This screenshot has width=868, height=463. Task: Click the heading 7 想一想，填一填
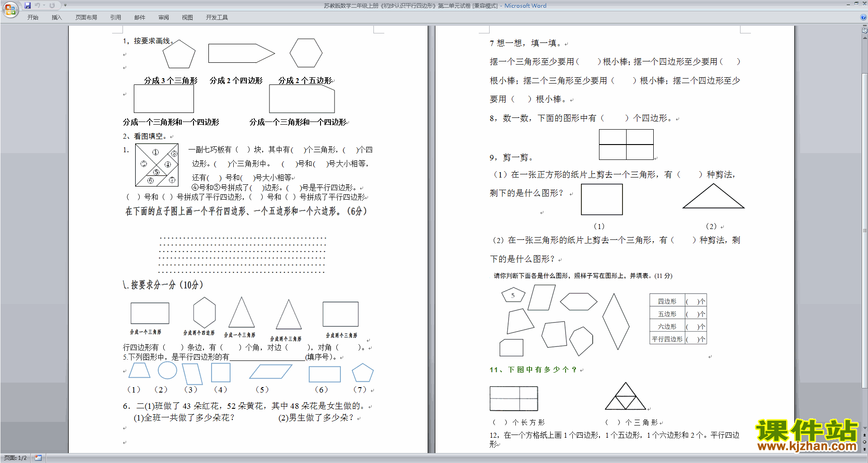pos(526,43)
